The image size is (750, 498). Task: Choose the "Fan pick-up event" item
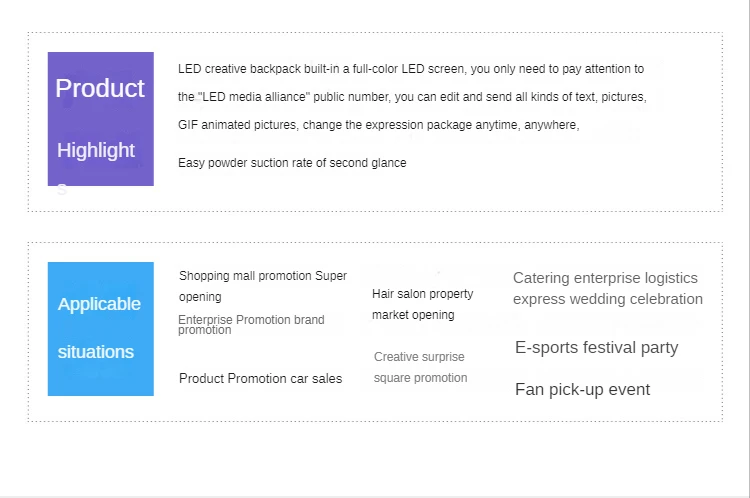582,390
